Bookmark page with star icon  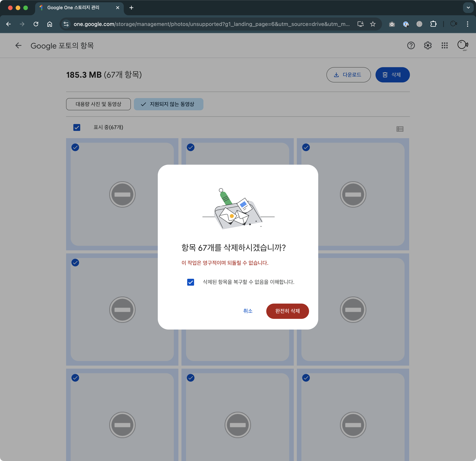373,24
